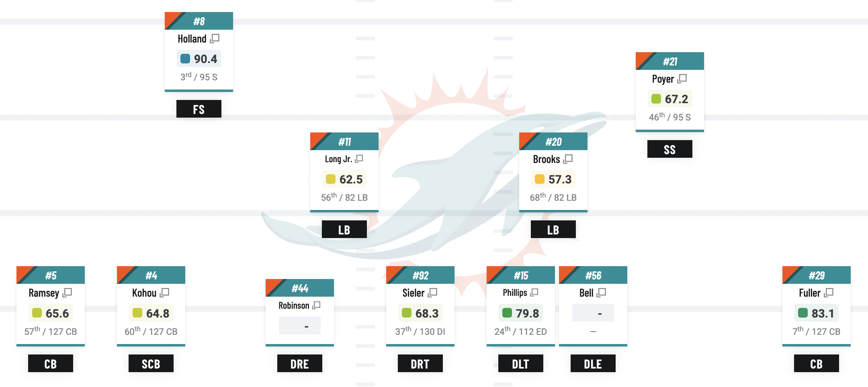Click the Phillips player name
868x387 pixels.
coord(515,293)
